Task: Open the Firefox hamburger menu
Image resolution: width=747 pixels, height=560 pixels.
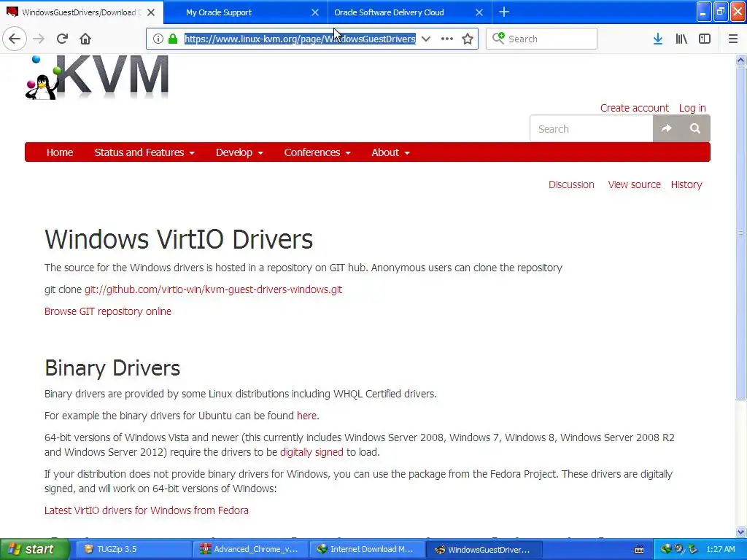Action: 733,39
